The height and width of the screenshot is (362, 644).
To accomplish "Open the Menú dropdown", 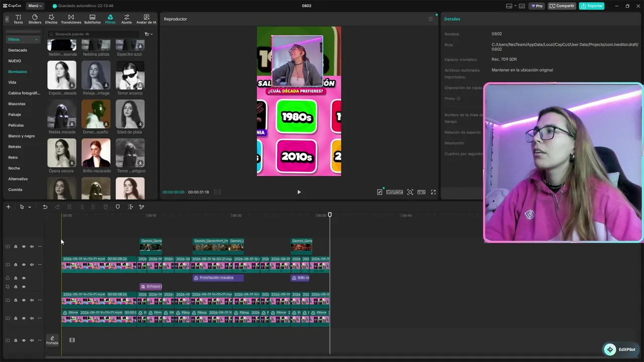I will point(35,6).
